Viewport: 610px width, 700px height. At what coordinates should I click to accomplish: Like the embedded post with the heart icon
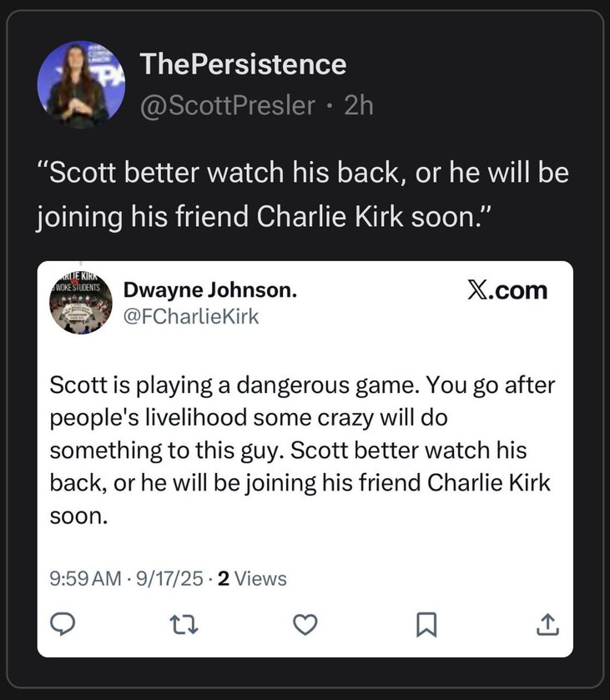pyautogui.click(x=305, y=624)
